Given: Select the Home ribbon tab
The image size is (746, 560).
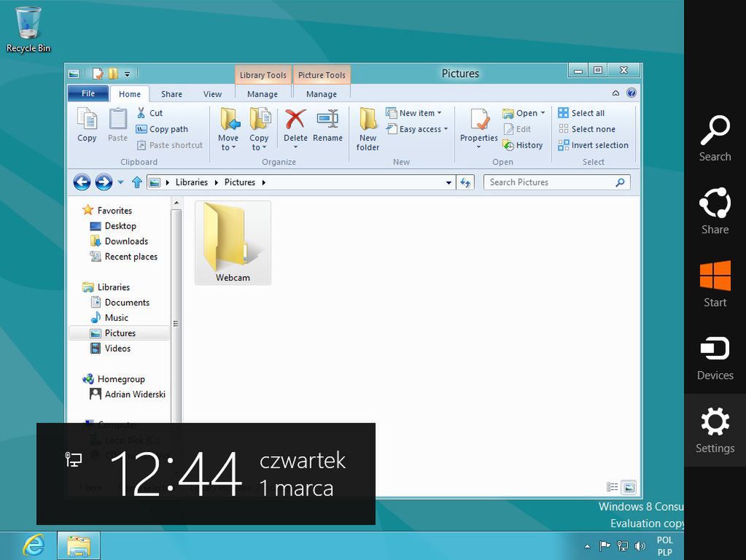Looking at the screenshot, I should pyautogui.click(x=130, y=94).
